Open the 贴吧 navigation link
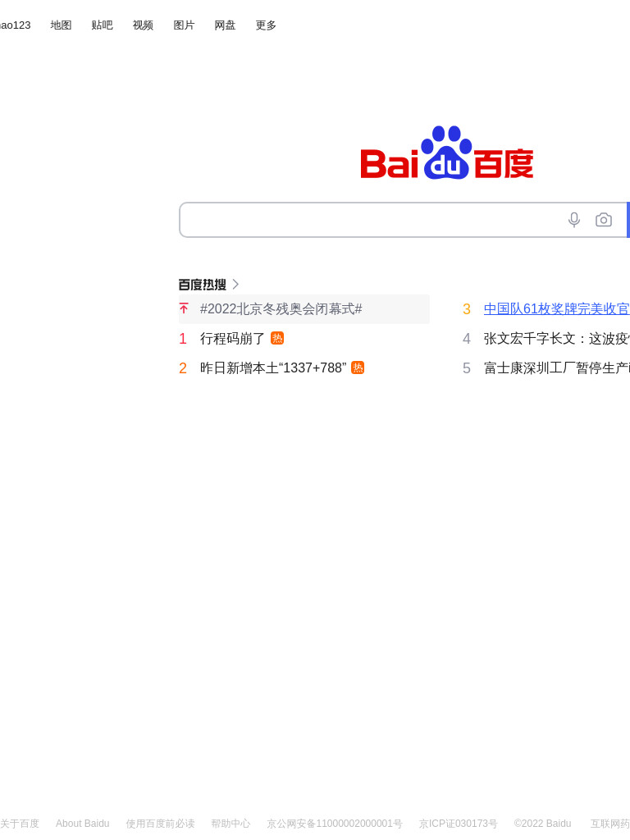This screenshot has width=630, height=840. [102, 25]
